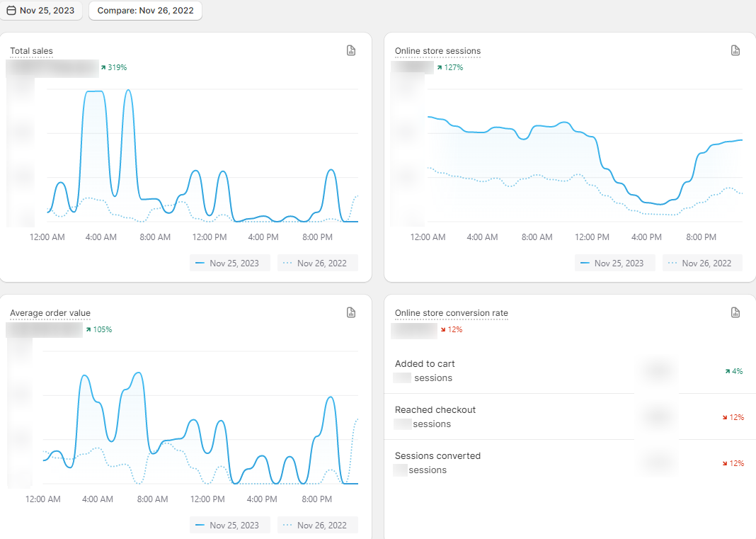Open the Nov 25, 2023 date picker
Image resolution: width=756 pixels, height=539 pixels.
[x=40, y=11]
